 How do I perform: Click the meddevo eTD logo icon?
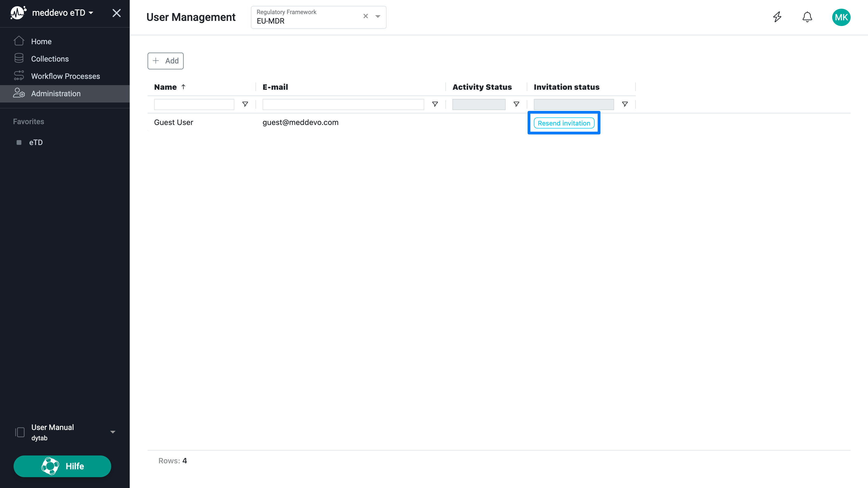click(18, 12)
